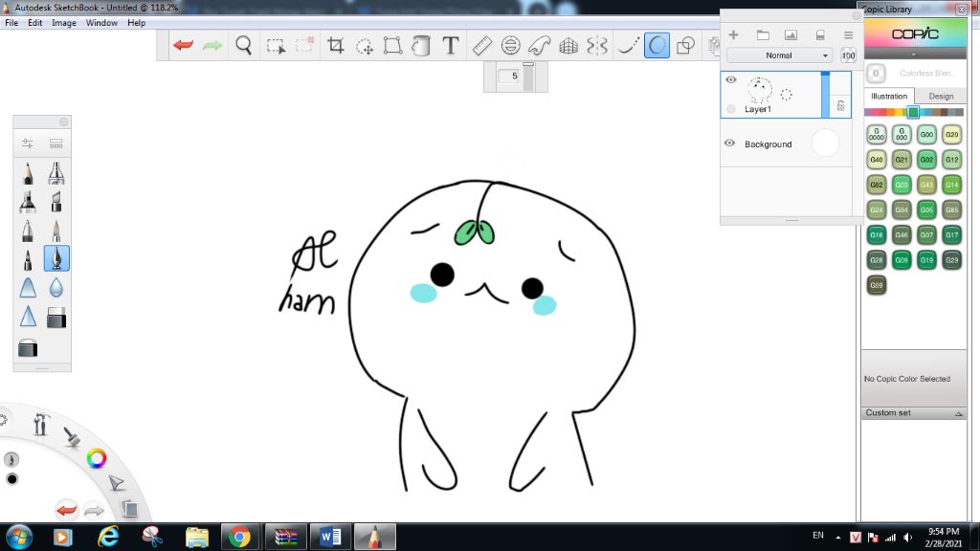Click the lagoon undo red arrow
Image resolution: width=980 pixels, height=551 pixels.
click(x=66, y=510)
